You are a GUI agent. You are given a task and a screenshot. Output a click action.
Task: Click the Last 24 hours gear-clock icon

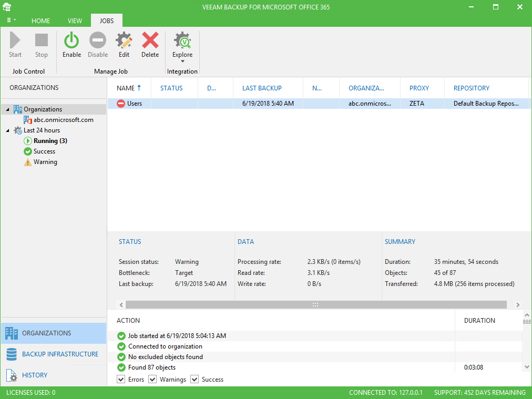pos(18,130)
